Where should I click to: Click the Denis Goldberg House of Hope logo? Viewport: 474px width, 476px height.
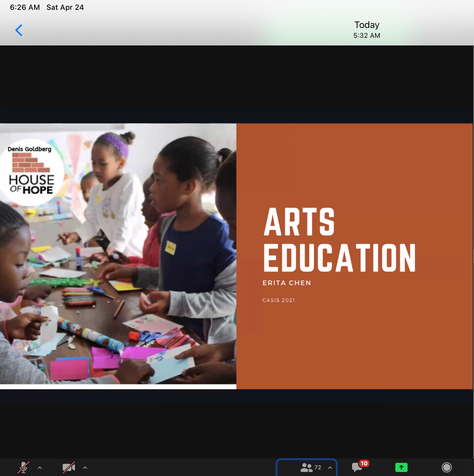31,173
